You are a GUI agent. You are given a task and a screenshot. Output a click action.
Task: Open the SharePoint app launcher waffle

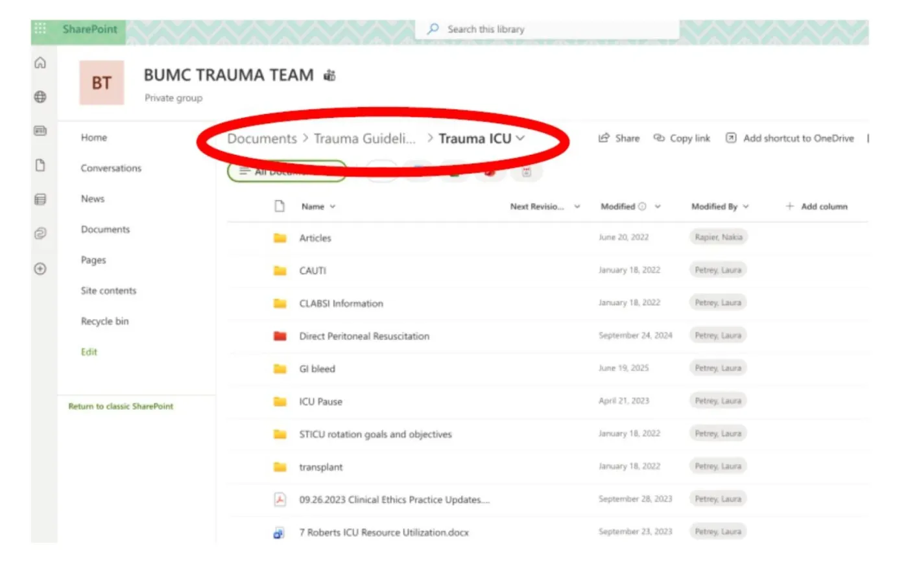[40, 29]
